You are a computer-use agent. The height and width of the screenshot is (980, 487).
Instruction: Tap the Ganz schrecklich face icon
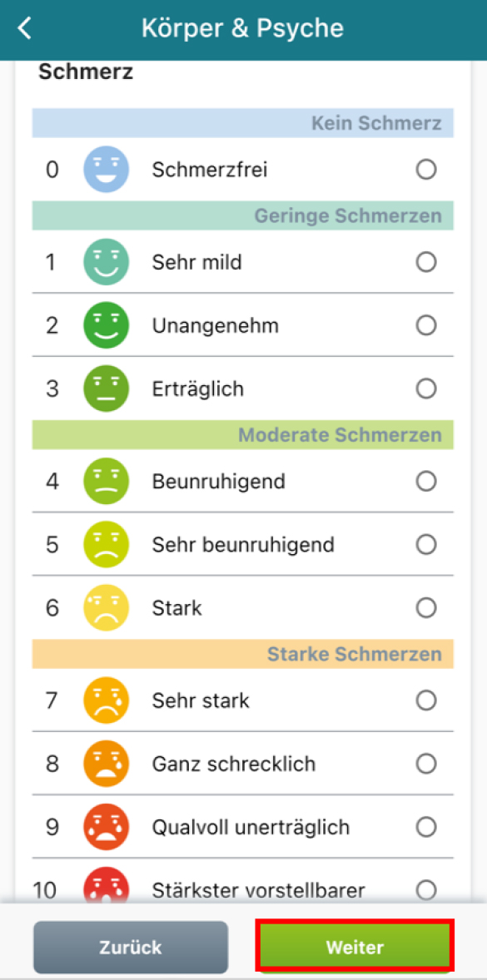[107, 764]
